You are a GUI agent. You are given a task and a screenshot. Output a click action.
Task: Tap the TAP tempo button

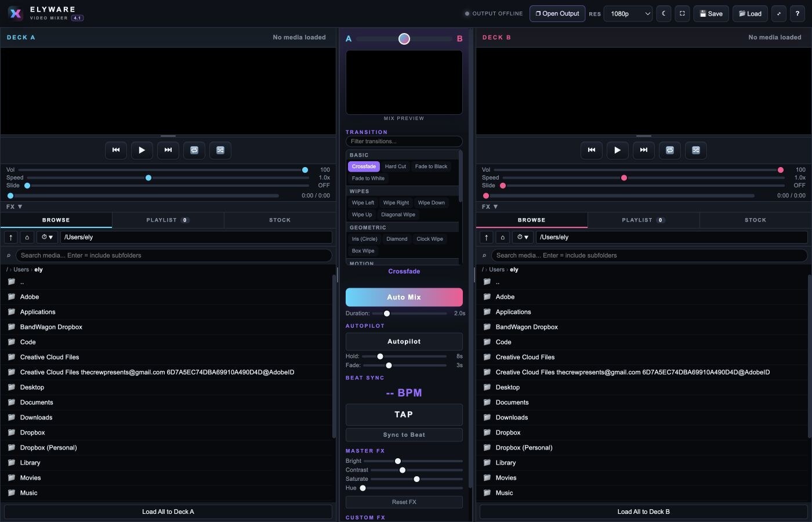pos(404,415)
